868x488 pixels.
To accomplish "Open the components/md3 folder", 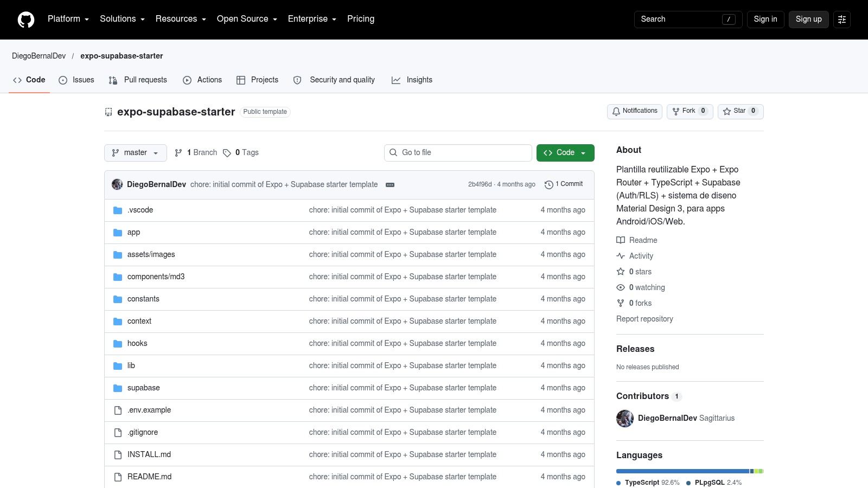I will point(156,277).
